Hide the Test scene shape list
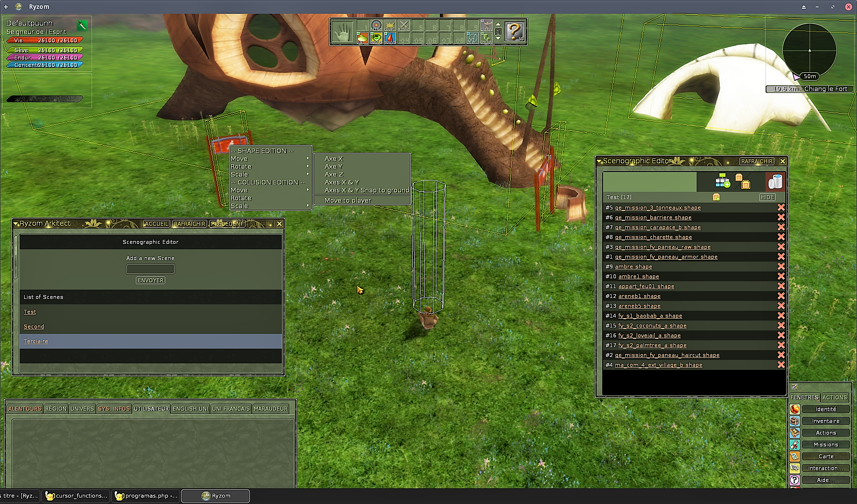 767,197
